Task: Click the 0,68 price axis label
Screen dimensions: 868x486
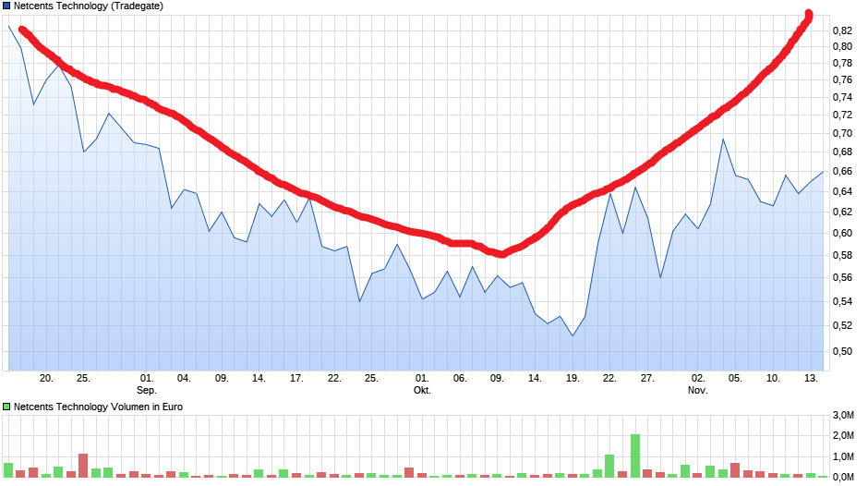Action: tap(842, 152)
